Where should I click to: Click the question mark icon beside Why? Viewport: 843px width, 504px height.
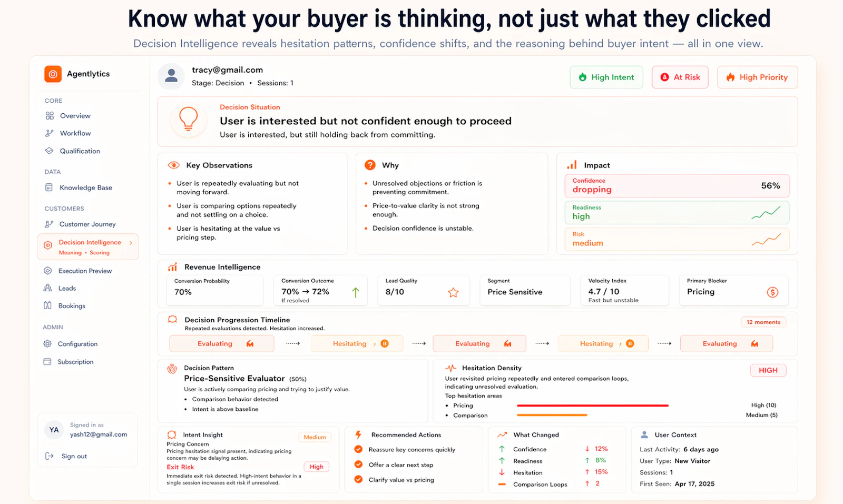tap(370, 165)
